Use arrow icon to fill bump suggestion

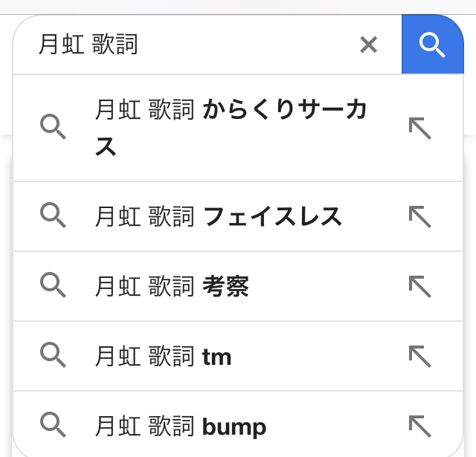[420, 426]
